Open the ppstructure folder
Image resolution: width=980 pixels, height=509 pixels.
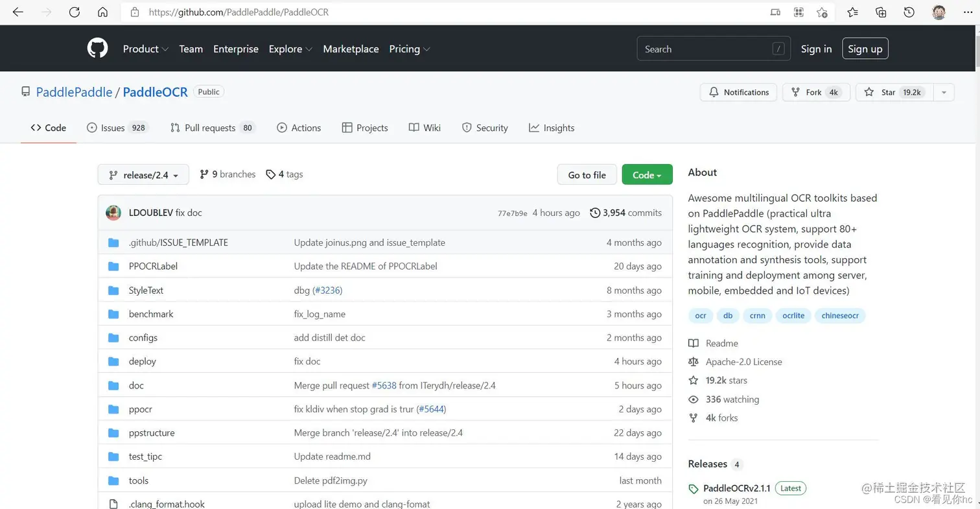152,432
